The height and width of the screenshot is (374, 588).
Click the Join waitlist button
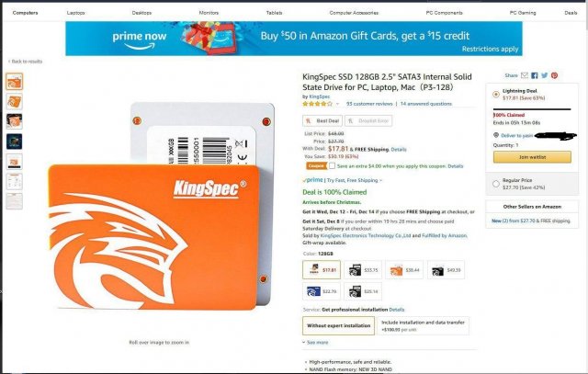tap(532, 157)
